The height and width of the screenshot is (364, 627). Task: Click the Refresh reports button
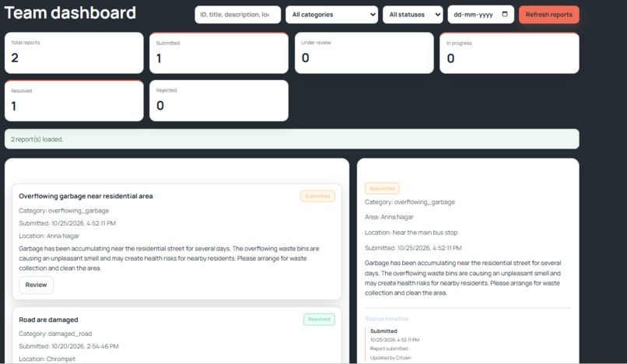tap(548, 15)
